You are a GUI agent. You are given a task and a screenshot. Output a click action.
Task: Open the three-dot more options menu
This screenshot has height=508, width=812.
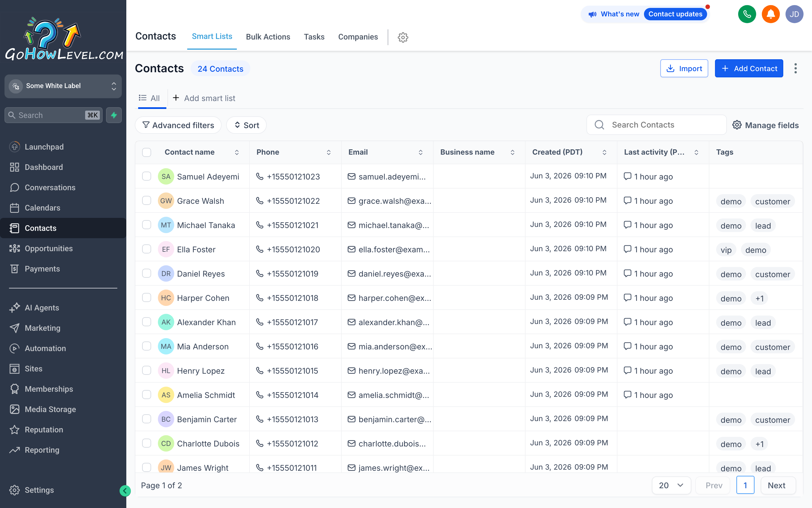tap(795, 68)
